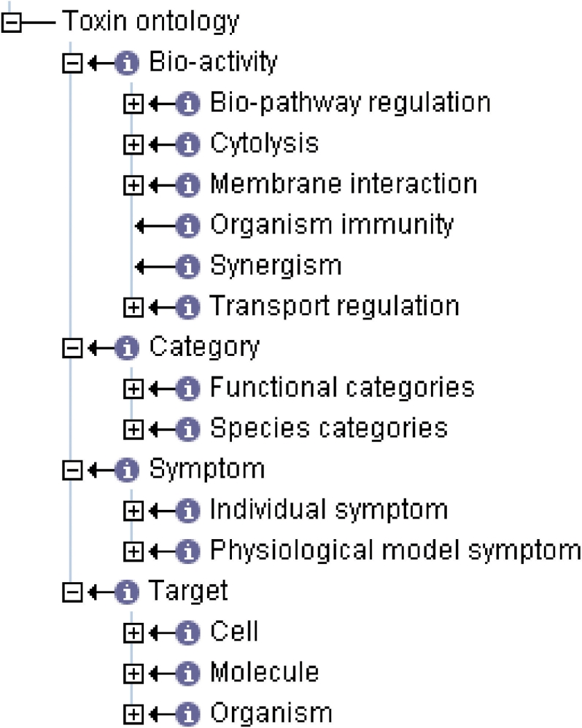The image size is (582, 728).
Task: Expand the Cell node under Target
Action: pyautogui.click(x=133, y=633)
